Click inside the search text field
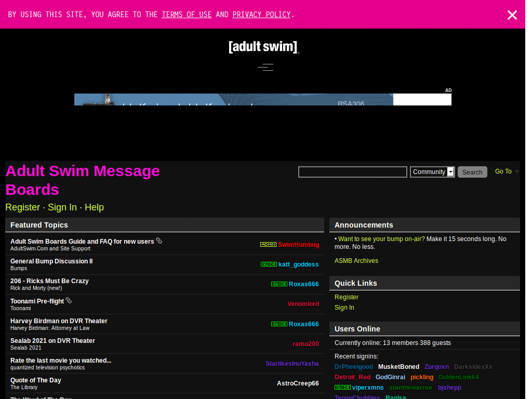The height and width of the screenshot is (399, 532). 352,172
